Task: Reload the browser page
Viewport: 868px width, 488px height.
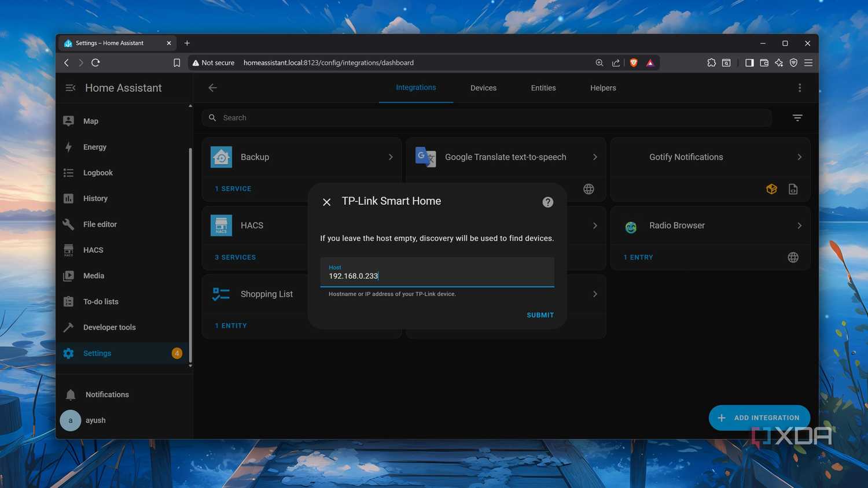Action: tap(96, 62)
